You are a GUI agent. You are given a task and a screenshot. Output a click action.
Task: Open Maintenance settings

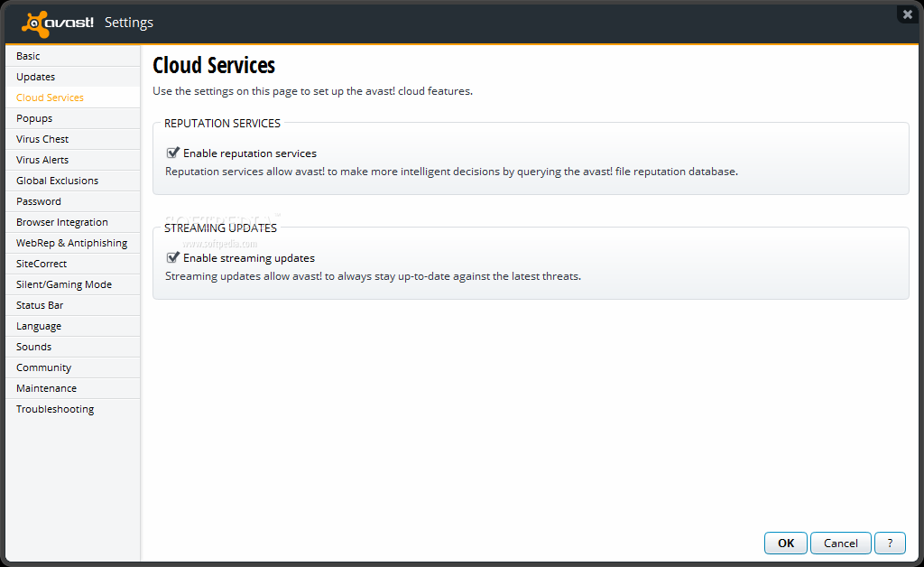click(x=73, y=388)
